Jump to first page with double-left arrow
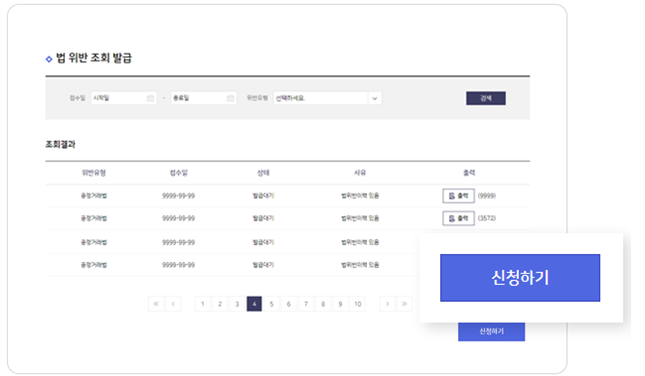 pyautogui.click(x=156, y=304)
